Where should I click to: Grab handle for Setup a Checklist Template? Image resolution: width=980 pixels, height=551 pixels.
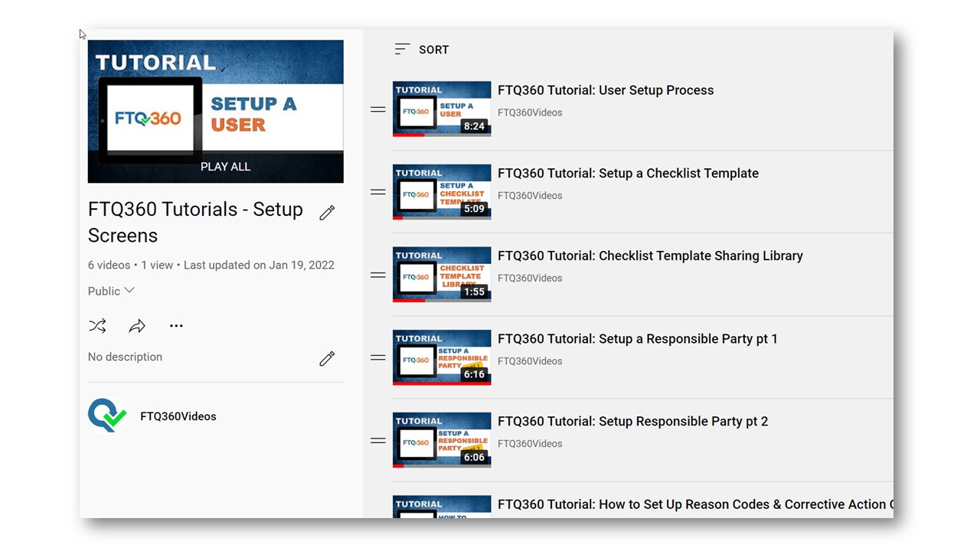[x=377, y=192]
